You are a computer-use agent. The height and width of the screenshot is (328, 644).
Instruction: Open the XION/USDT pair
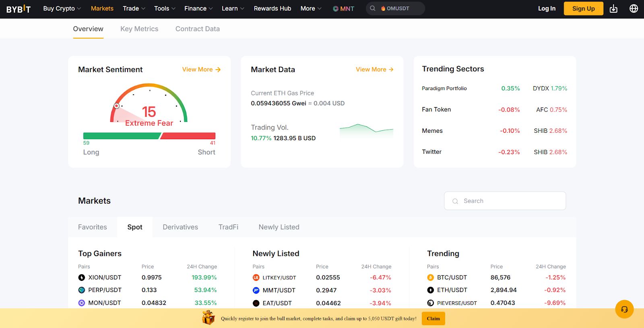pos(105,277)
